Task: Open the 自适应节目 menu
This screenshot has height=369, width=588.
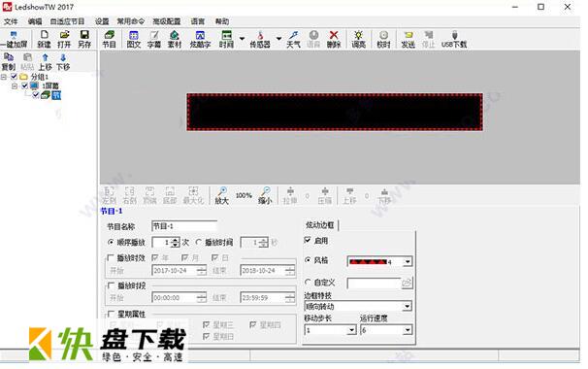Action: tap(68, 21)
